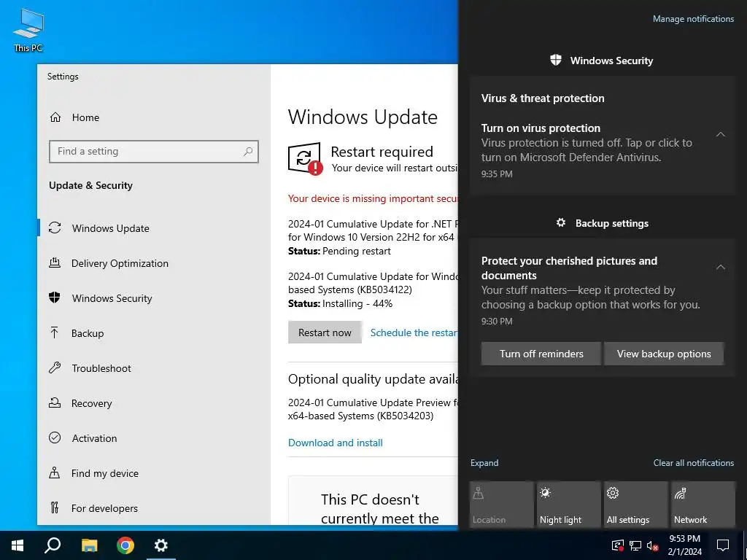
Task: Click the Restart required status icon
Action: [x=306, y=158]
